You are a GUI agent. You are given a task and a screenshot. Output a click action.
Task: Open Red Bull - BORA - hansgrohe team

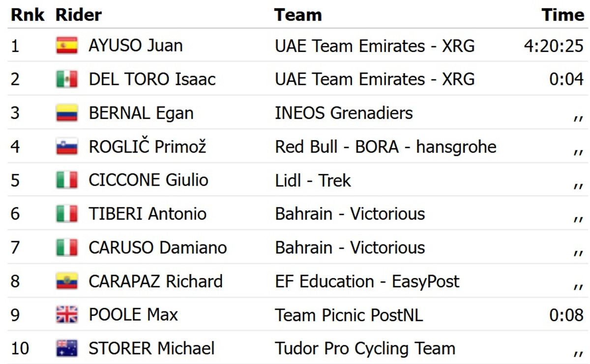coord(385,146)
